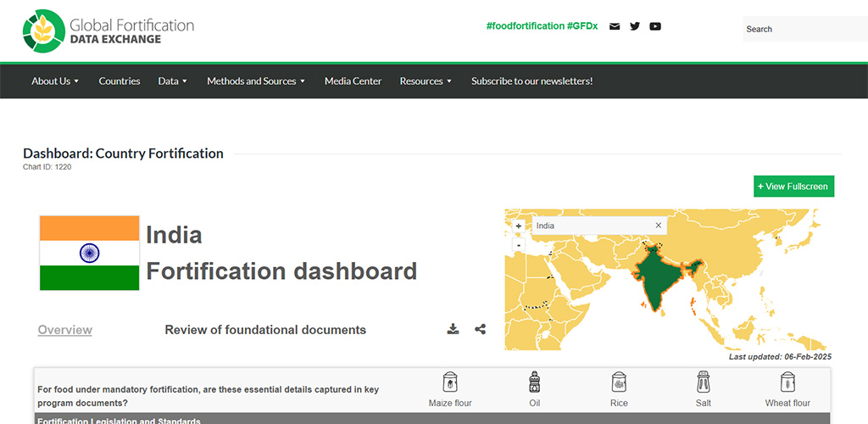This screenshot has height=424, width=868.
Task: Select the Wheat flour bag icon
Action: pyautogui.click(x=787, y=382)
